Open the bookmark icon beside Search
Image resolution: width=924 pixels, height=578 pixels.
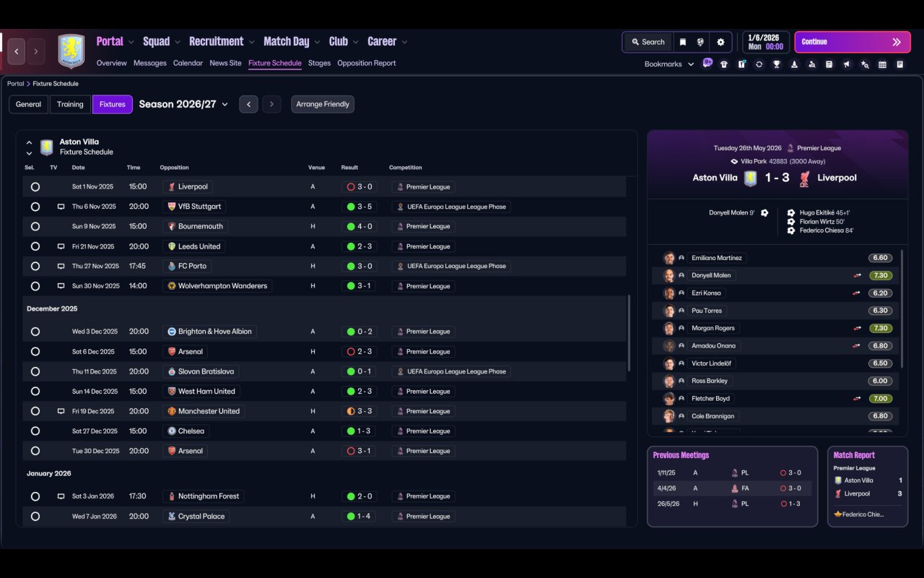[x=683, y=42]
